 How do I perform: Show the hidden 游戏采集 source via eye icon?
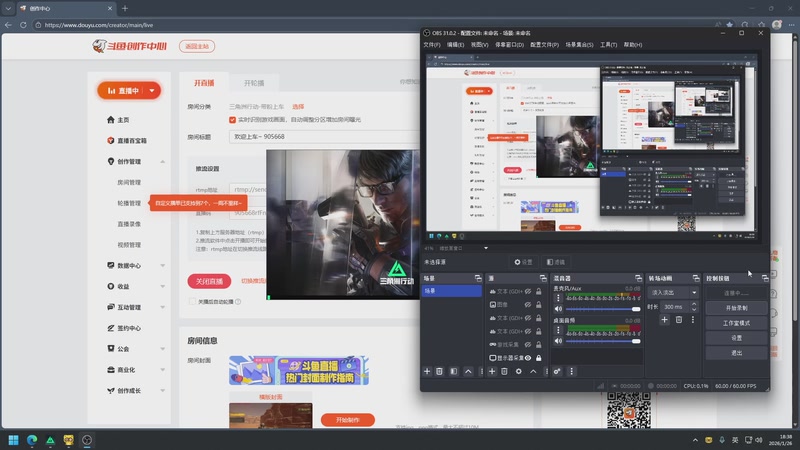(x=528, y=344)
